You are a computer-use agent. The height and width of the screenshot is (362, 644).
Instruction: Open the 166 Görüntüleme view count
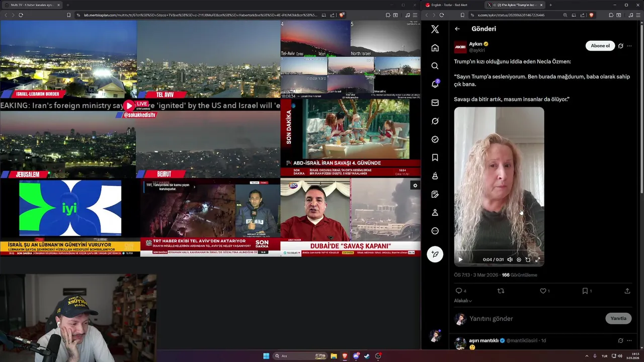coord(519,275)
